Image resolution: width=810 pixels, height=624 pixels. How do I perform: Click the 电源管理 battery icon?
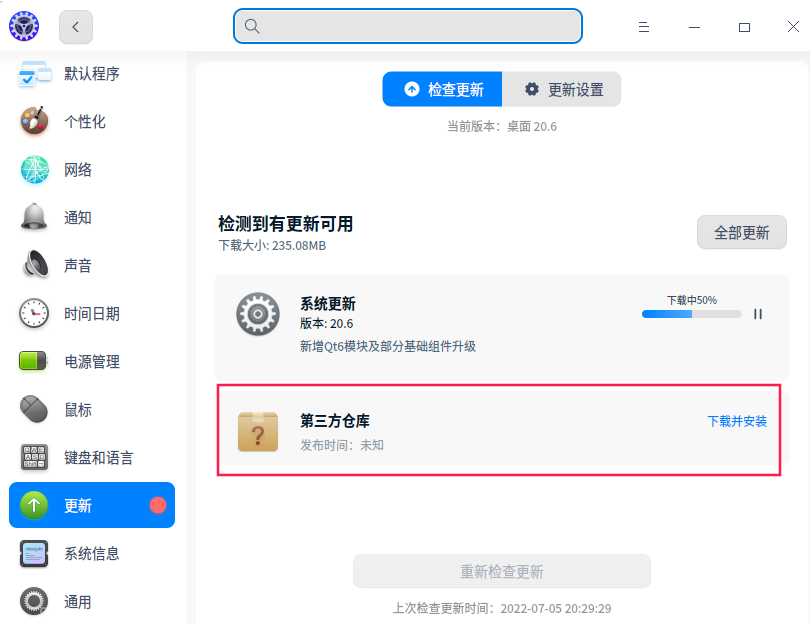point(33,361)
